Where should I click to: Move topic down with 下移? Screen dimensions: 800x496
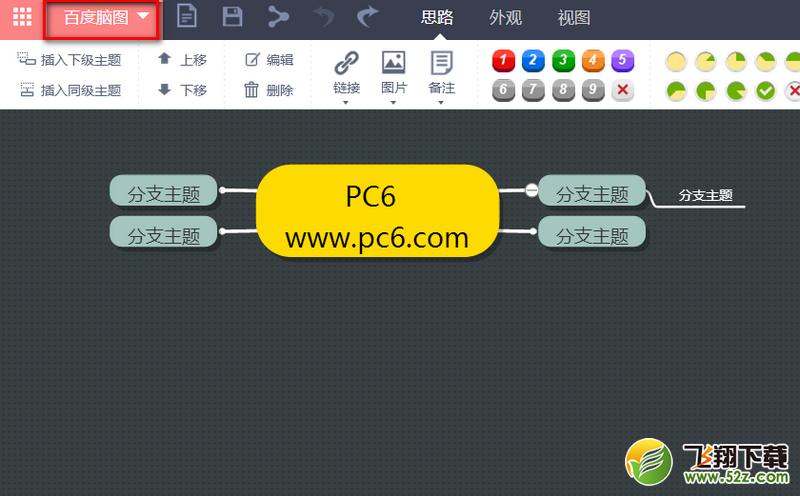click(x=182, y=90)
